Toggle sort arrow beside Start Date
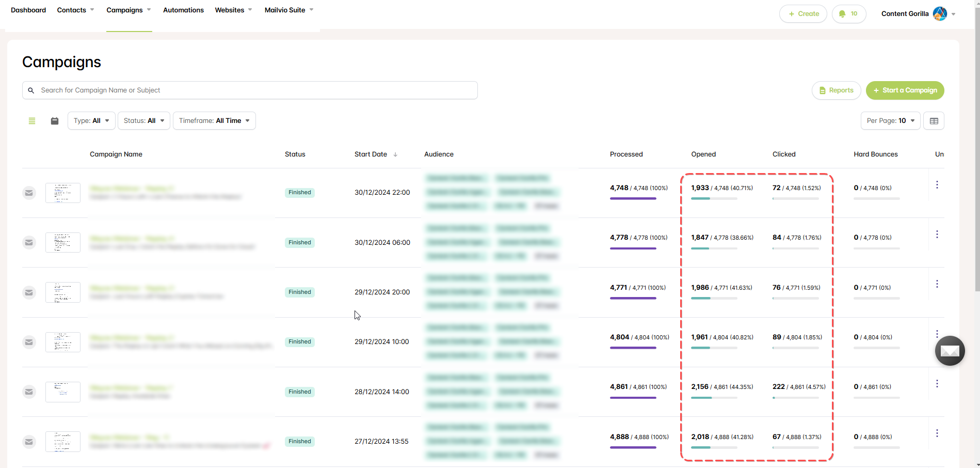980x468 pixels. tap(395, 154)
